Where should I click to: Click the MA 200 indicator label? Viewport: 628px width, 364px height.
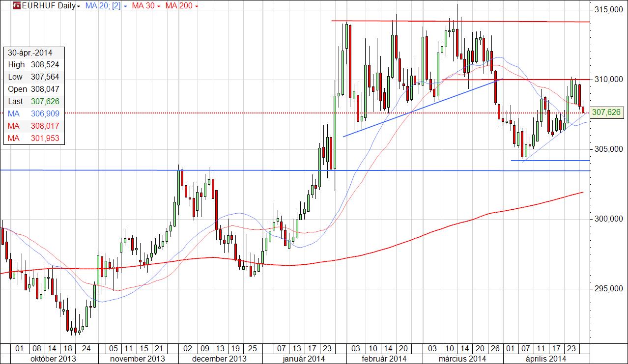179,6
